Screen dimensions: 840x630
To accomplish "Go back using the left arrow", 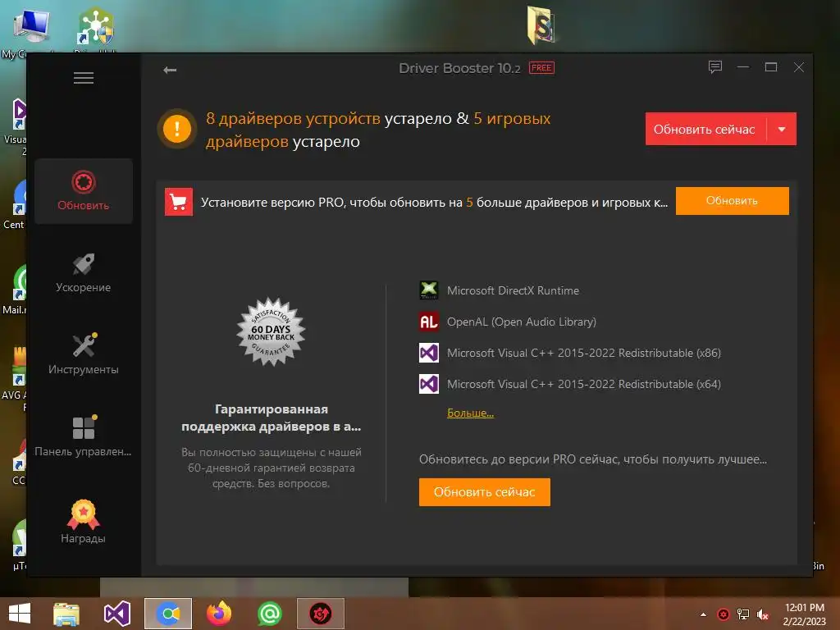I will point(170,70).
